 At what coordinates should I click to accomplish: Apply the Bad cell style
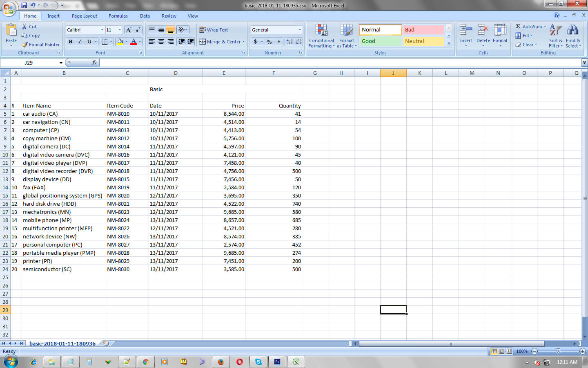(423, 30)
